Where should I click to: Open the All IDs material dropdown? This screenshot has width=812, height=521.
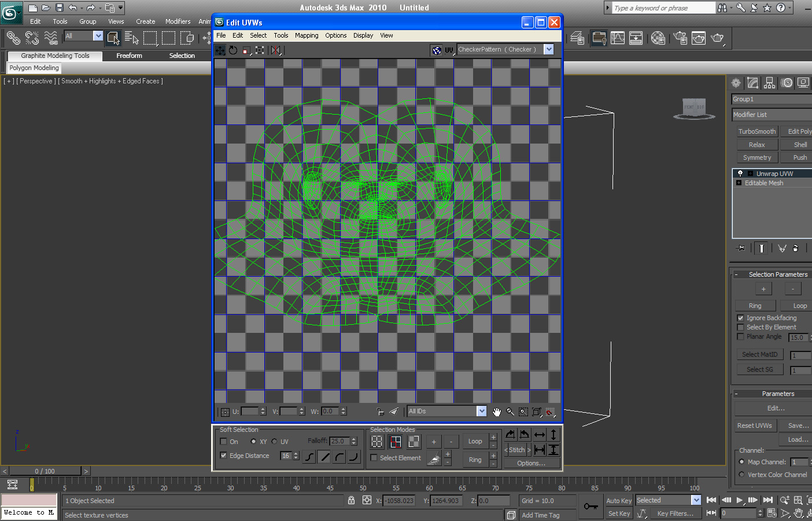[x=481, y=411]
